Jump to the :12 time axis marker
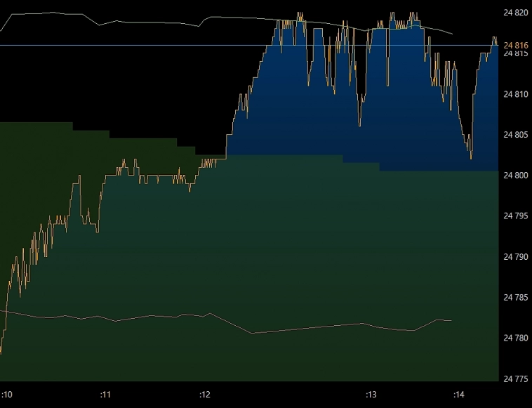This screenshot has height=408, width=532. point(205,395)
